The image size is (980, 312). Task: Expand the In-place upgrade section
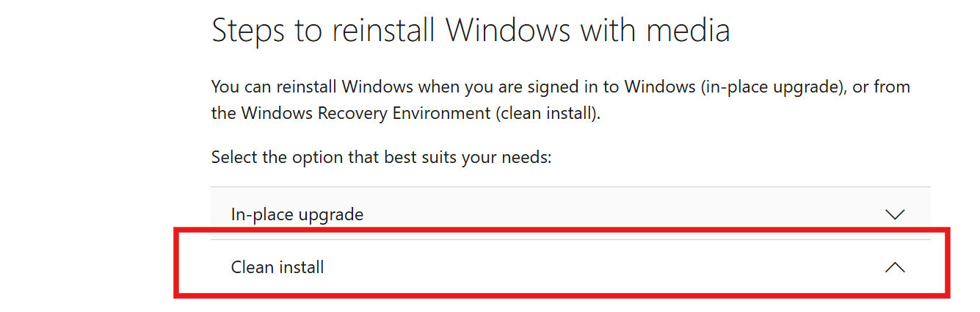(570, 214)
